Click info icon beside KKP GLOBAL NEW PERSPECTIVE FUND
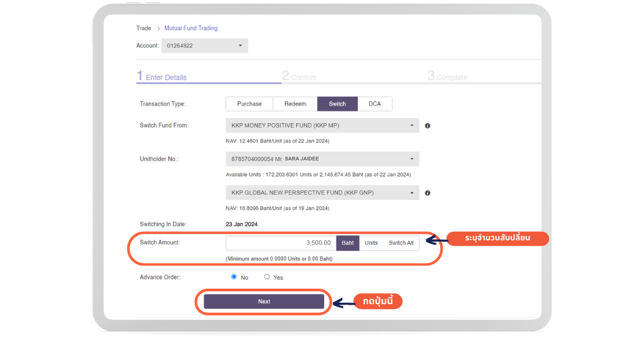This screenshot has height=338, width=644. [x=428, y=193]
